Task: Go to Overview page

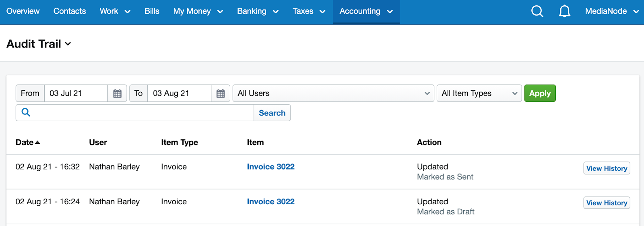Action: (23, 11)
